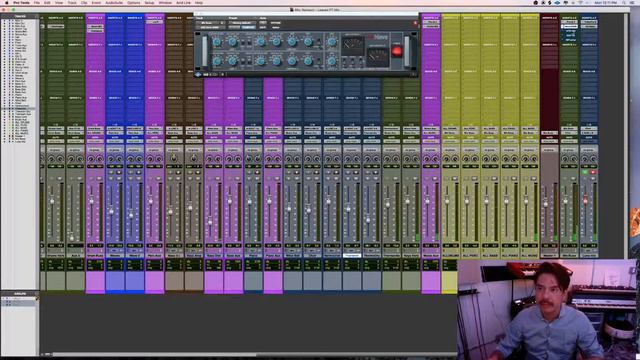Click the Safe button in the plugin header
This screenshot has width=640, height=360.
coord(263,27)
